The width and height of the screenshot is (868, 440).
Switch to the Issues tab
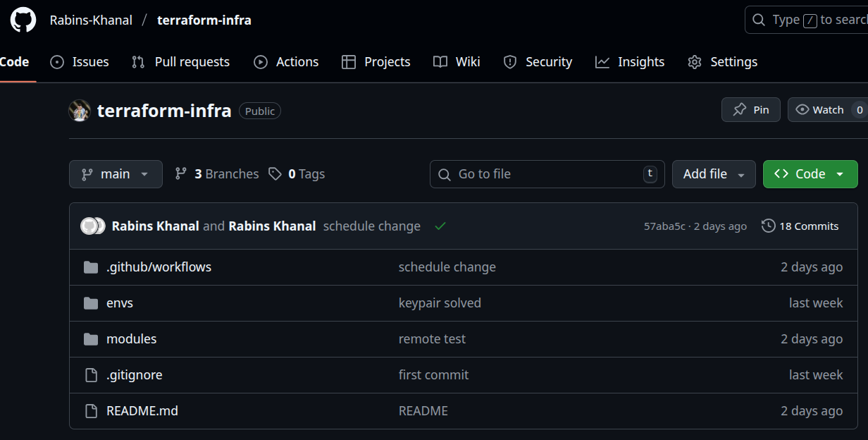point(80,62)
